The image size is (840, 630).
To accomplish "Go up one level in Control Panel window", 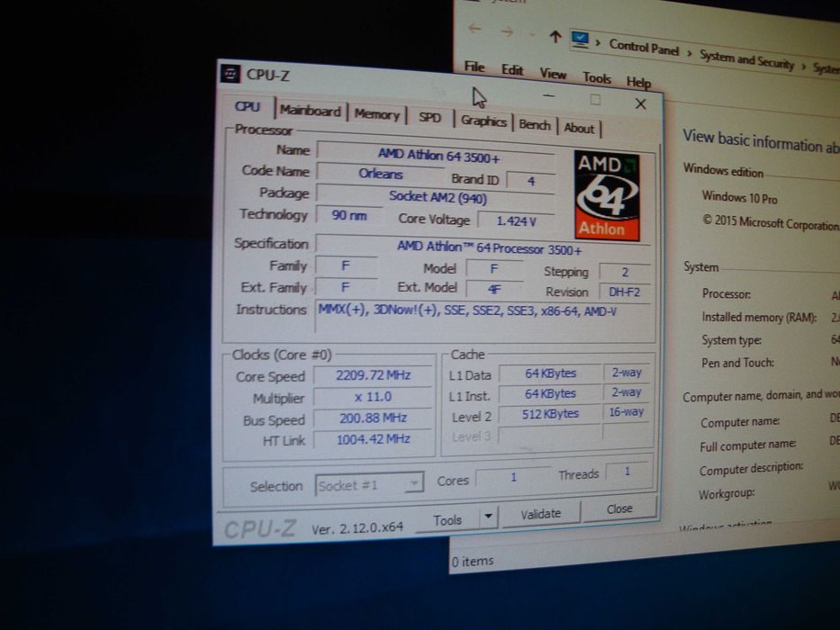I will 555,36.
